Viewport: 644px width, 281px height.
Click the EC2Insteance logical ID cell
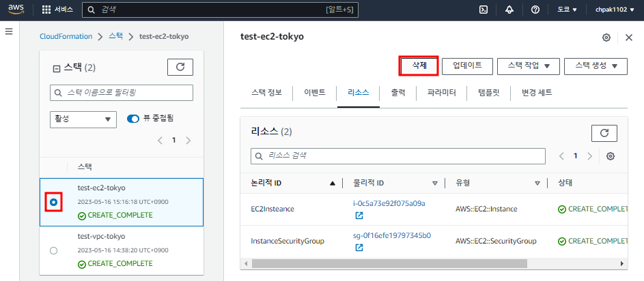click(x=272, y=209)
